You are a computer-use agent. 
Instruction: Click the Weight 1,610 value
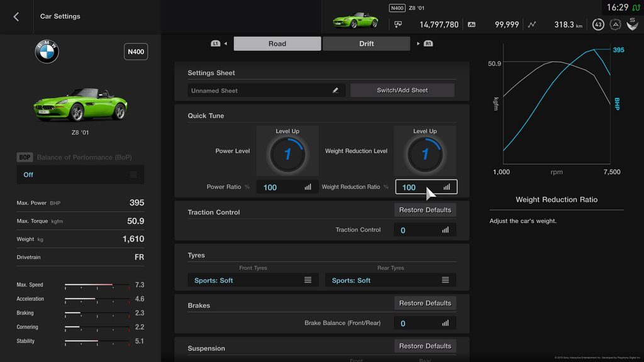click(x=133, y=239)
